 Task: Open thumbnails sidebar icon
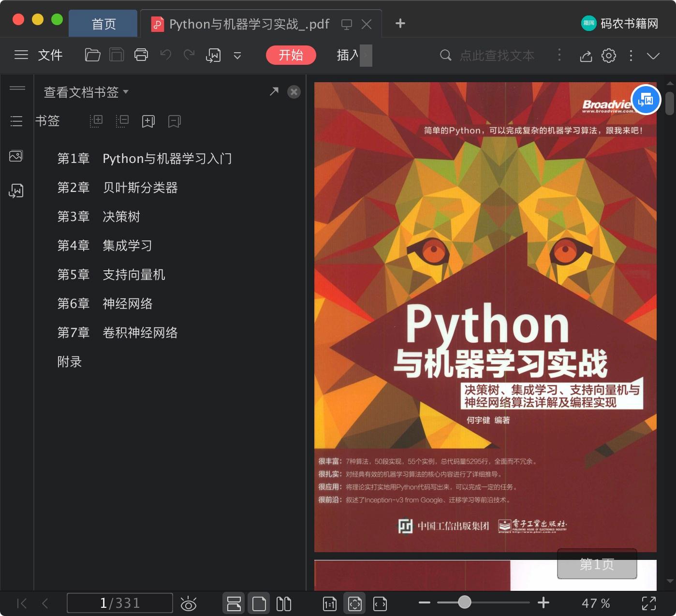[16, 156]
